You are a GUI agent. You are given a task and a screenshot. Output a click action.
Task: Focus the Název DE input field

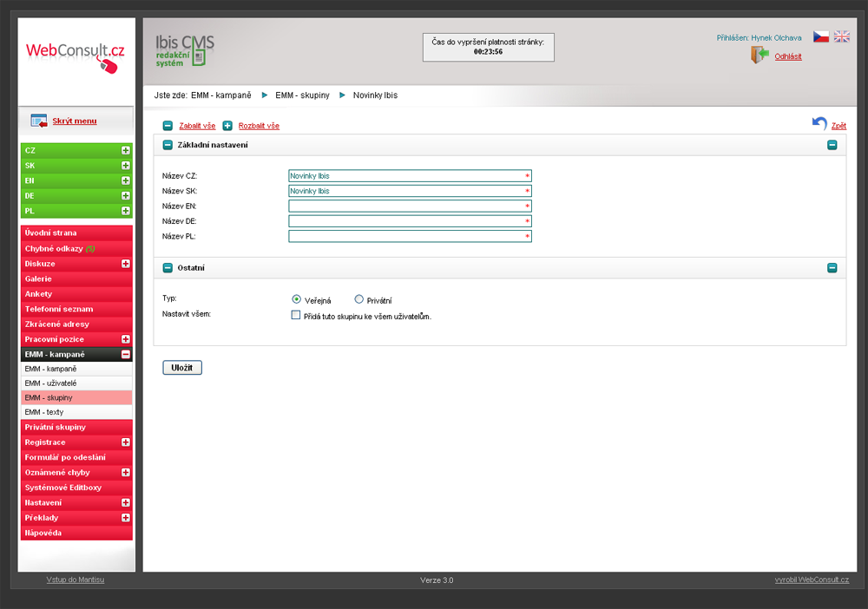point(411,221)
